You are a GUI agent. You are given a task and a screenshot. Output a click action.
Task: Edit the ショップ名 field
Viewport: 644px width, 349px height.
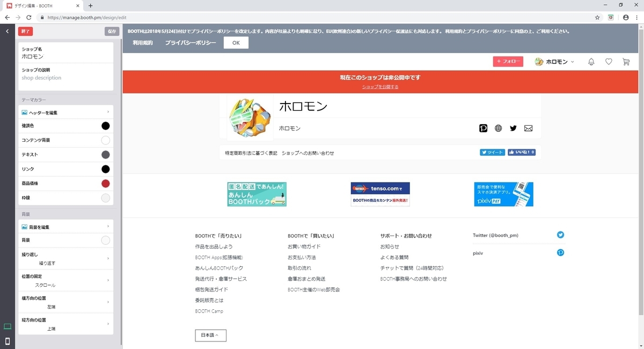(x=66, y=53)
